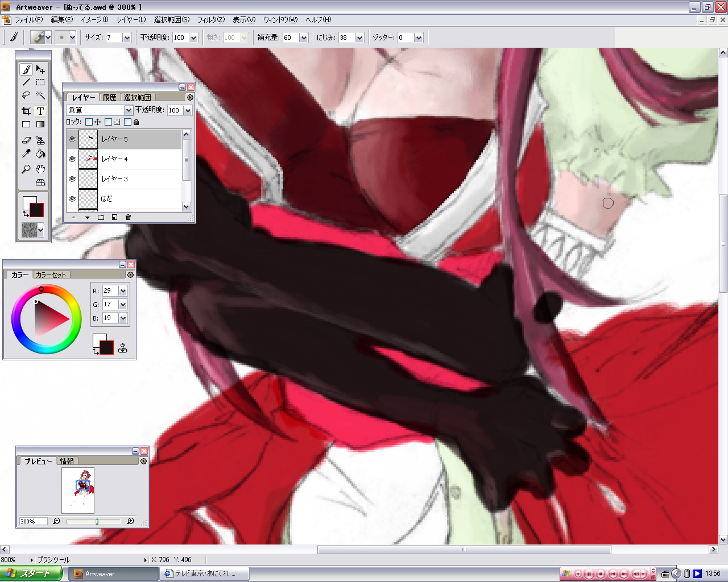This screenshot has width=728, height=582.
Task: Swap foreground and background colors in toolbox
Action: click(25, 214)
